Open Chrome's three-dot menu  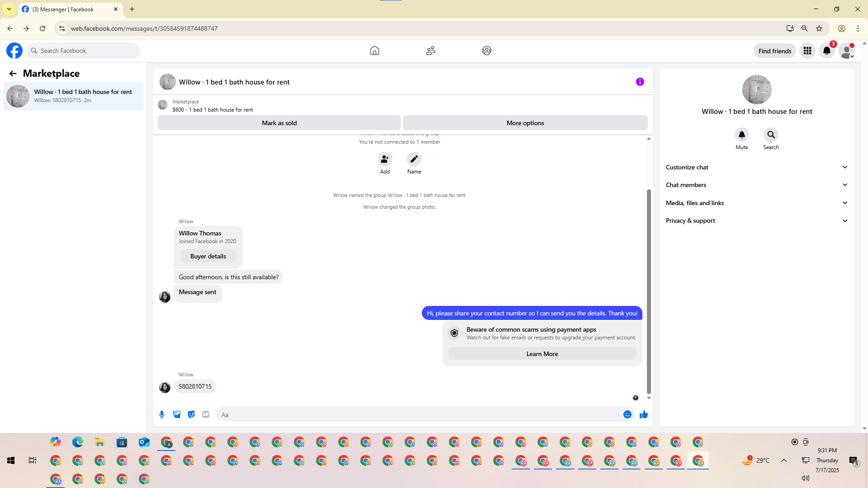(858, 28)
